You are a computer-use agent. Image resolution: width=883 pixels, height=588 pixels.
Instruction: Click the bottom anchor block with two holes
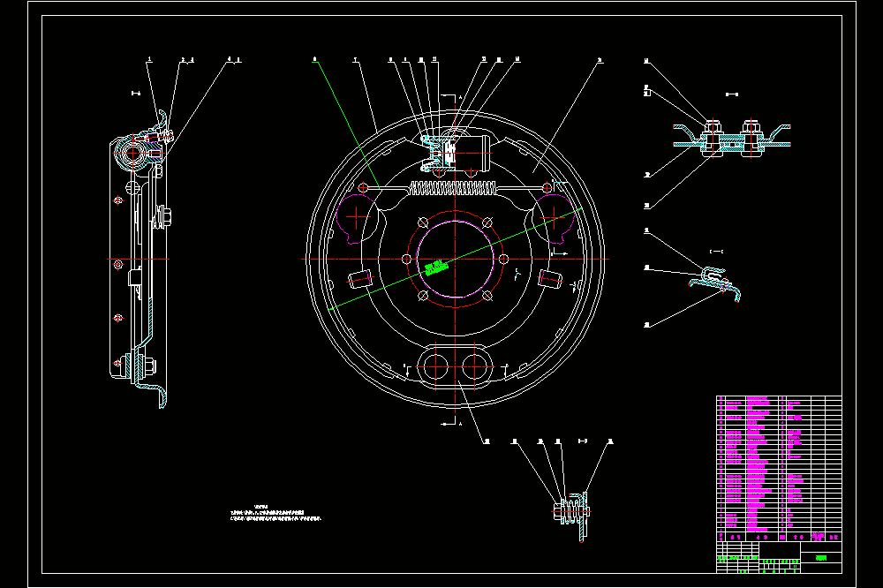point(455,366)
